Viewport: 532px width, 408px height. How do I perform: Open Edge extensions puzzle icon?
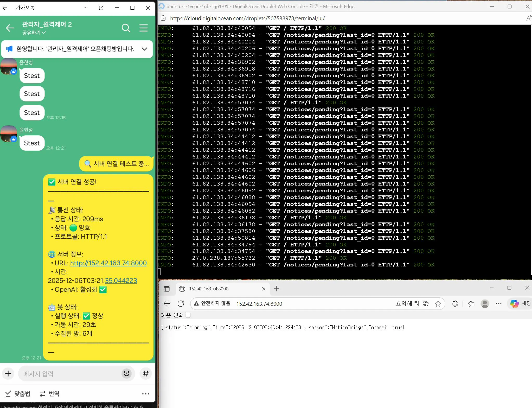(x=455, y=304)
